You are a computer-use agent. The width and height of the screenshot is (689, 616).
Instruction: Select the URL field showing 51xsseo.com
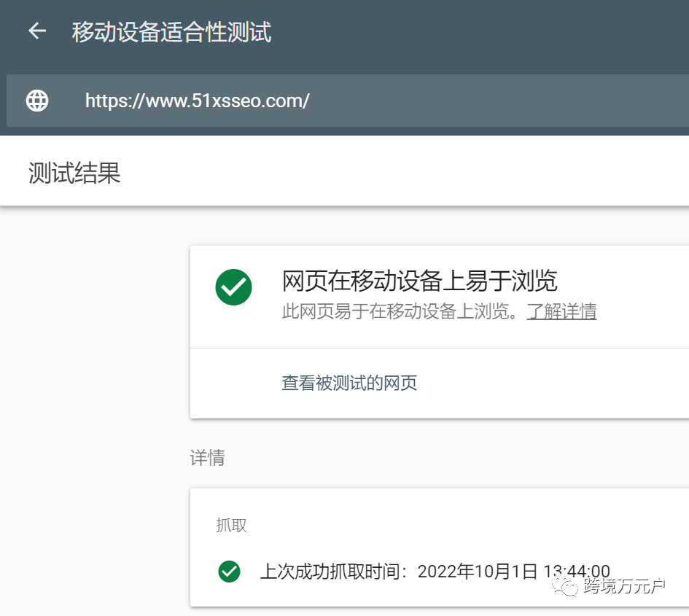pyautogui.click(x=195, y=101)
